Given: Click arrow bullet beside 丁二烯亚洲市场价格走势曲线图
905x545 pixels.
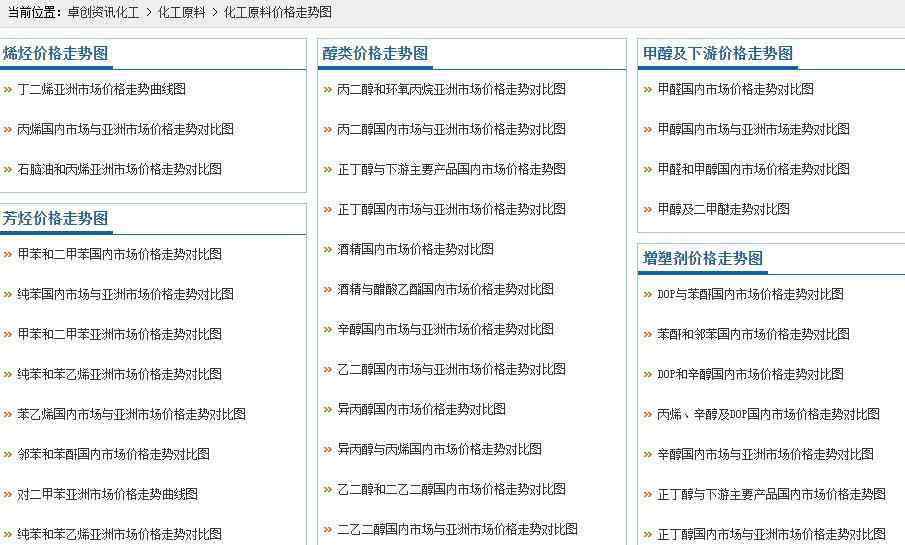Looking at the screenshot, I should click(x=8, y=89).
